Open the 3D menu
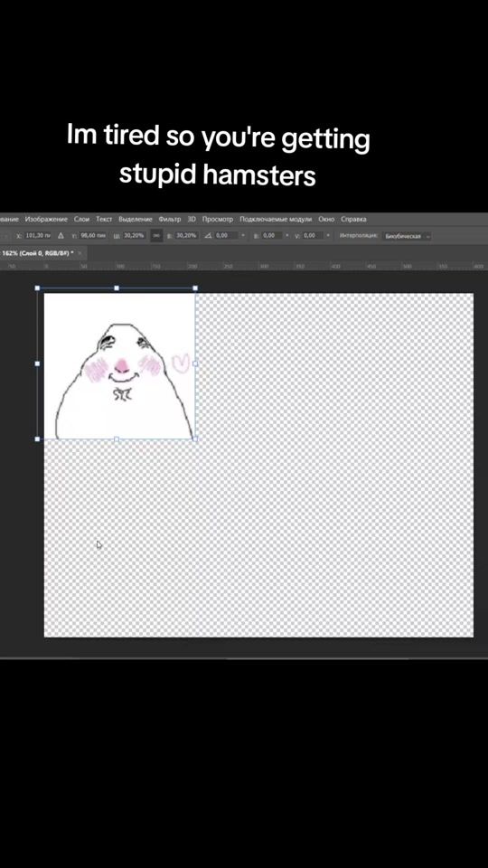 (192, 219)
